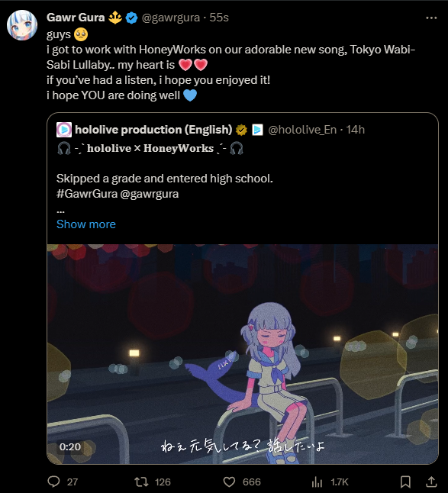Click the share upload icon
The height and width of the screenshot is (493, 448).
(x=432, y=482)
